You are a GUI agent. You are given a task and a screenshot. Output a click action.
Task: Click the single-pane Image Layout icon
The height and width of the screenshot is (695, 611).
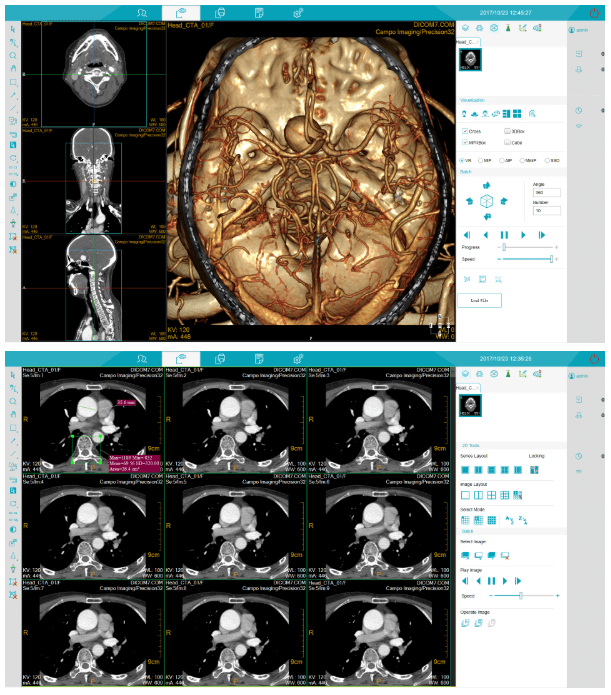point(465,494)
